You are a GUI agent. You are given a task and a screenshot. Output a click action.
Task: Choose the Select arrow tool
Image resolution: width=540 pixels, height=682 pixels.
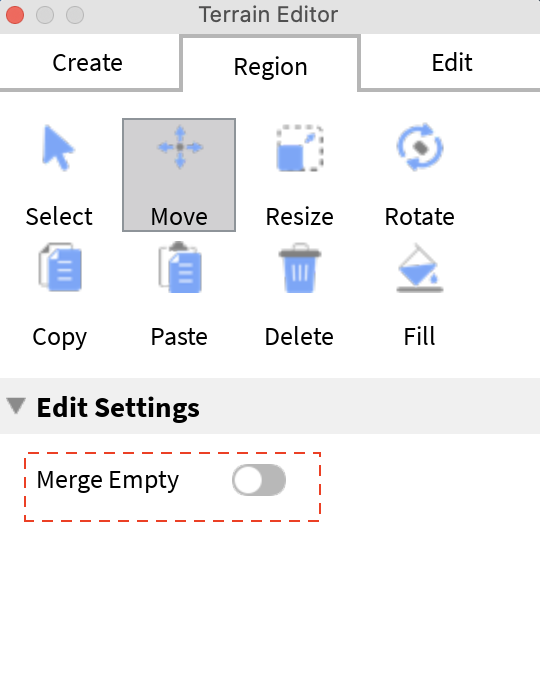click(59, 148)
